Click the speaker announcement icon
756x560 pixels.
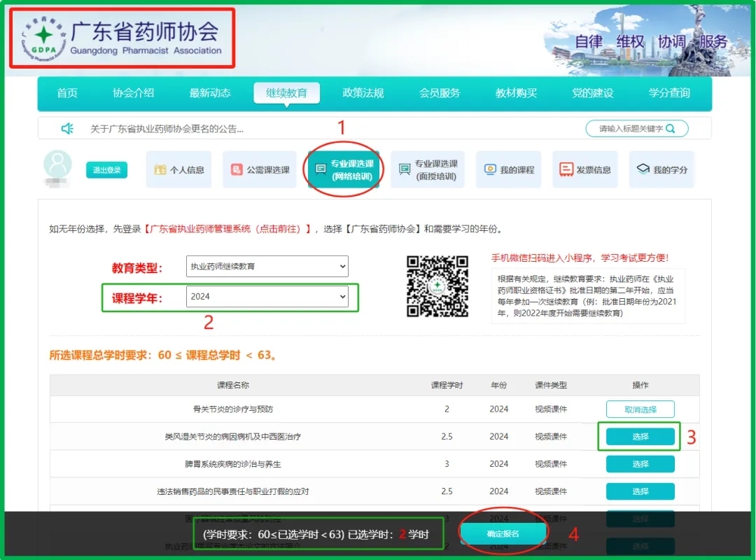click(x=67, y=129)
